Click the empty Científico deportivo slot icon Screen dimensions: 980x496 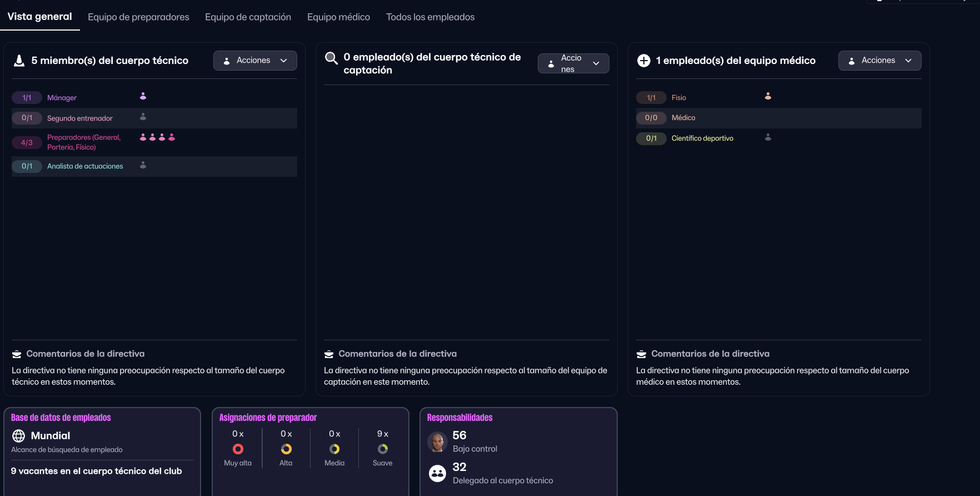pos(768,137)
